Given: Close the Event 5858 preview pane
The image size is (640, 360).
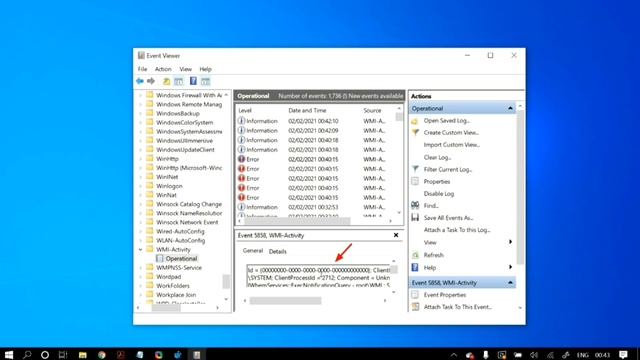Looking at the screenshot, I should coord(396,235).
